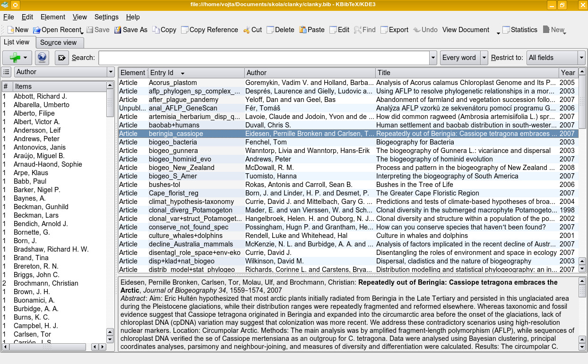Click the entry list vertical scrollbar

point(582,170)
